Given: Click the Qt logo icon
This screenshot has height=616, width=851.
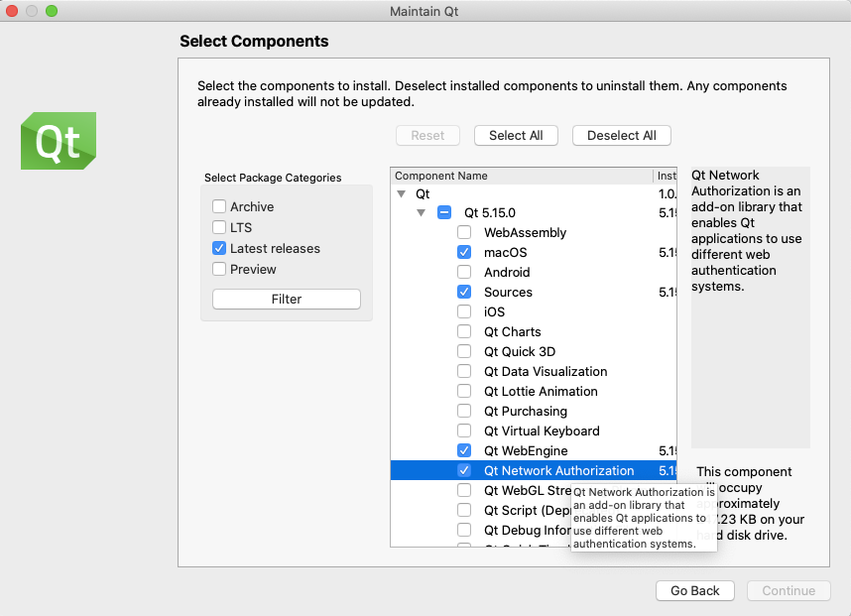Looking at the screenshot, I should point(57,141).
